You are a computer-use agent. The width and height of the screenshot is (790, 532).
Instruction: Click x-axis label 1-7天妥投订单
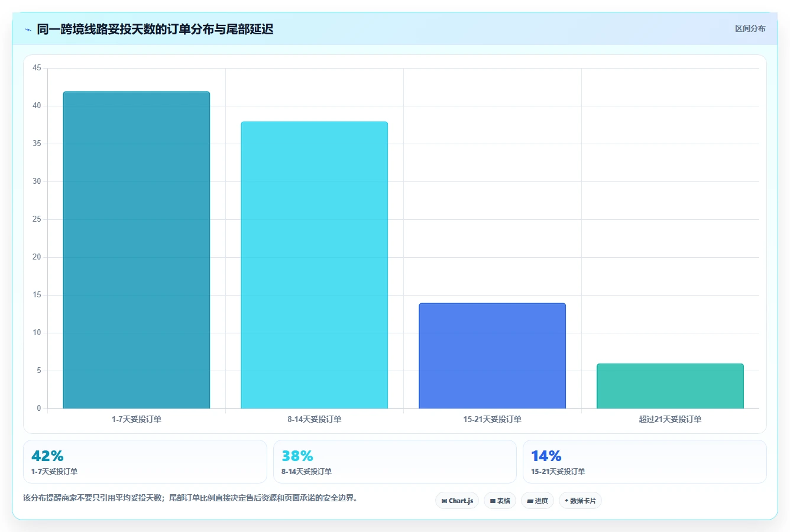(137, 419)
